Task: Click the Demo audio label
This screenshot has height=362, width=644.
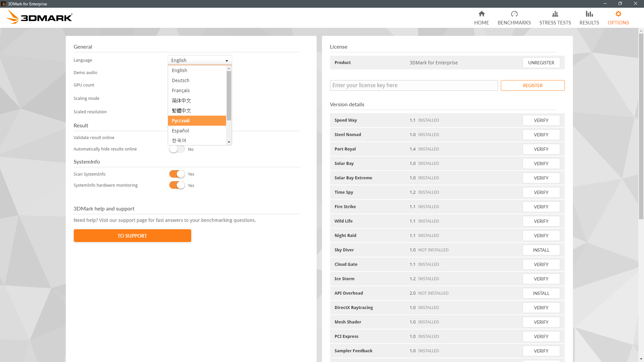Action: click(x=85, y=73)
